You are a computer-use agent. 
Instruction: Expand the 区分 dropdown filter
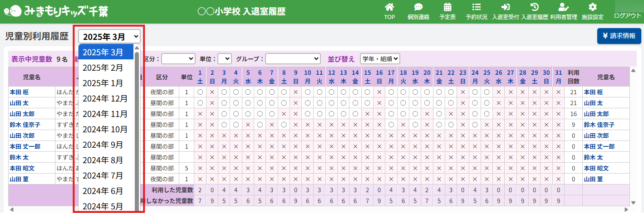pos(178,58)
